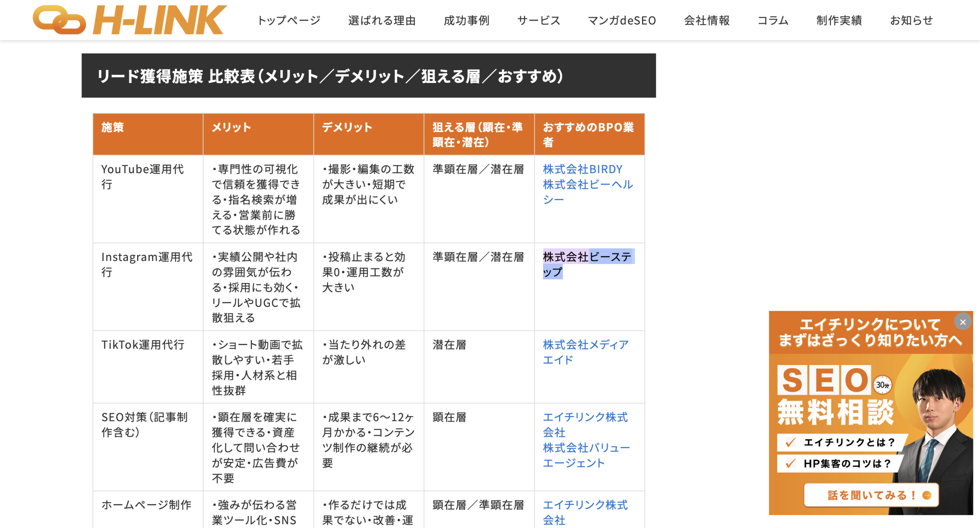Open エイチリンク株式会社 link in ホームページ制作 row
This screenshot has height=528, width=980.
585,512
